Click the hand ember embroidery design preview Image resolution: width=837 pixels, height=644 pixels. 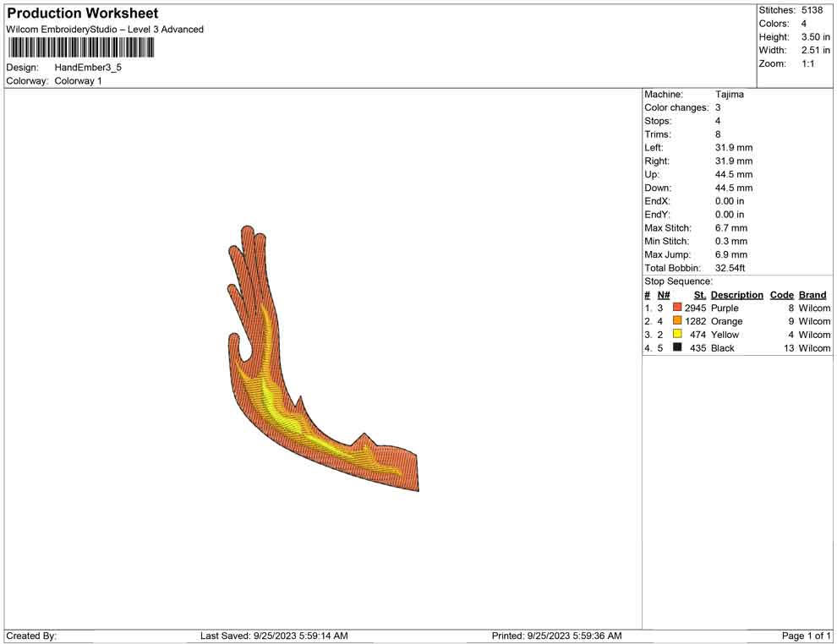322,358
